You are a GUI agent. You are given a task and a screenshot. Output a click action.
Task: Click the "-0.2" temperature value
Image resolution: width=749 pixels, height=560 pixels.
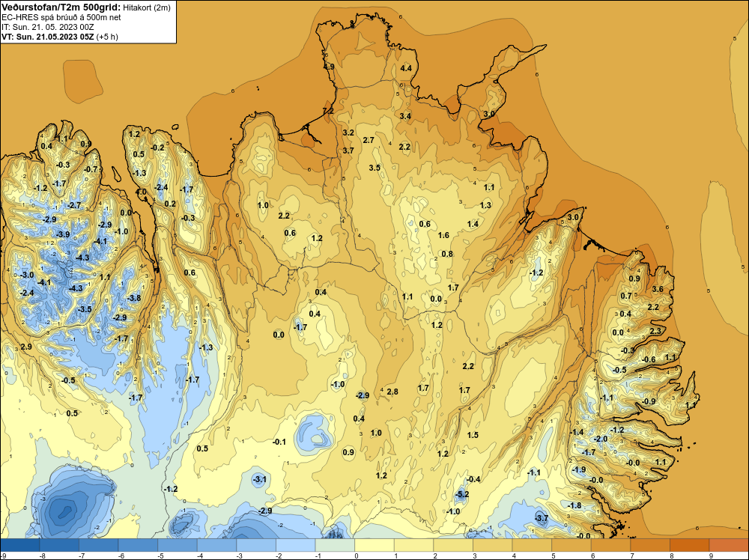click(x=157, y=147)
